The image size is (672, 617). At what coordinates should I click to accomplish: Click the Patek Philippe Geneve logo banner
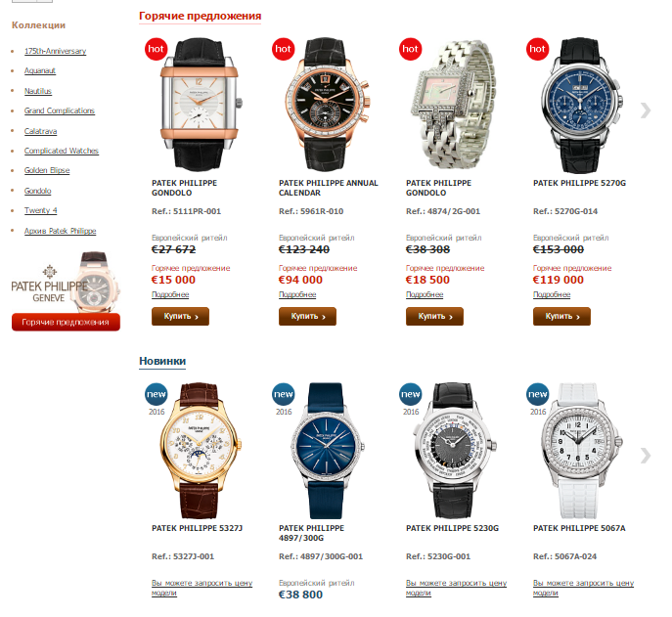click(x=66, y=282)
